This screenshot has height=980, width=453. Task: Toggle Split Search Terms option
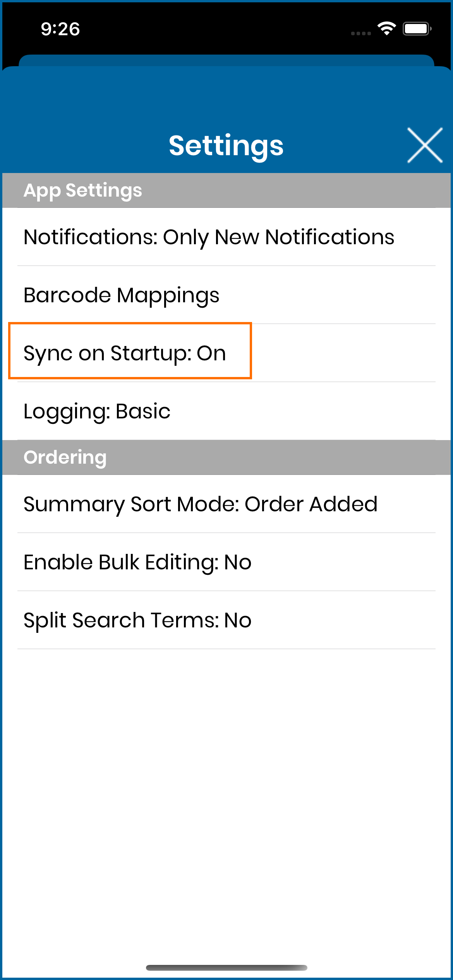(x=226, y=620)
